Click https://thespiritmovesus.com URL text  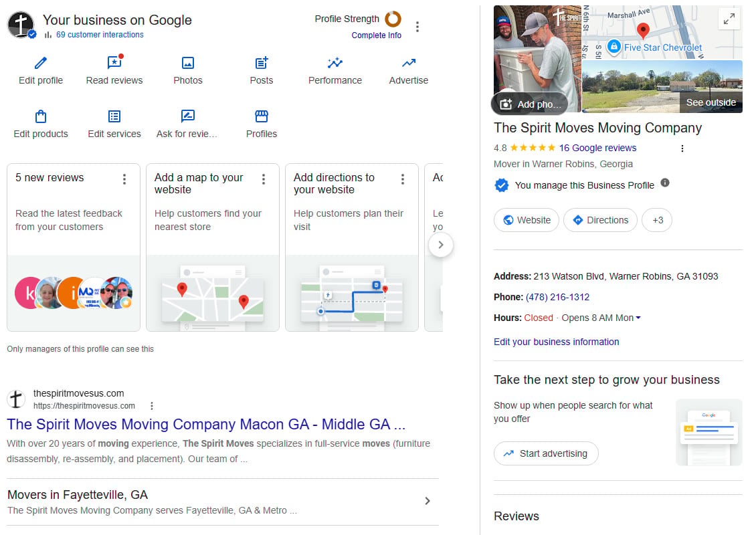point(84,406)
